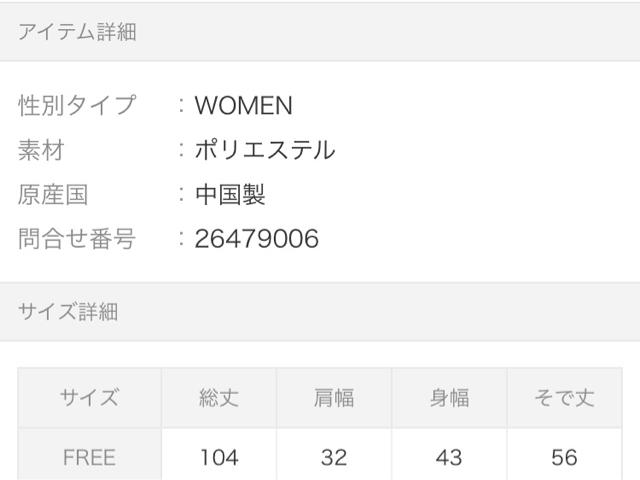Select the WOMEN gender value

[x=243, y=105]
